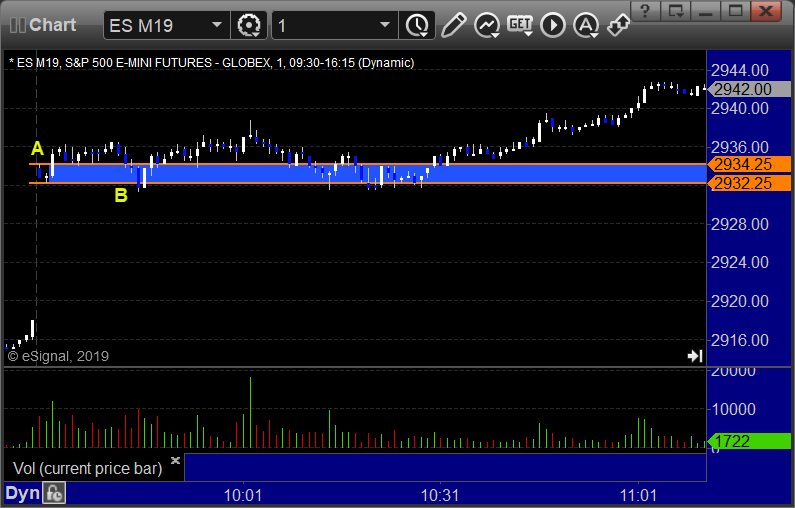
Task: Click the 10:01 time axis label
Action: (243, 495)
